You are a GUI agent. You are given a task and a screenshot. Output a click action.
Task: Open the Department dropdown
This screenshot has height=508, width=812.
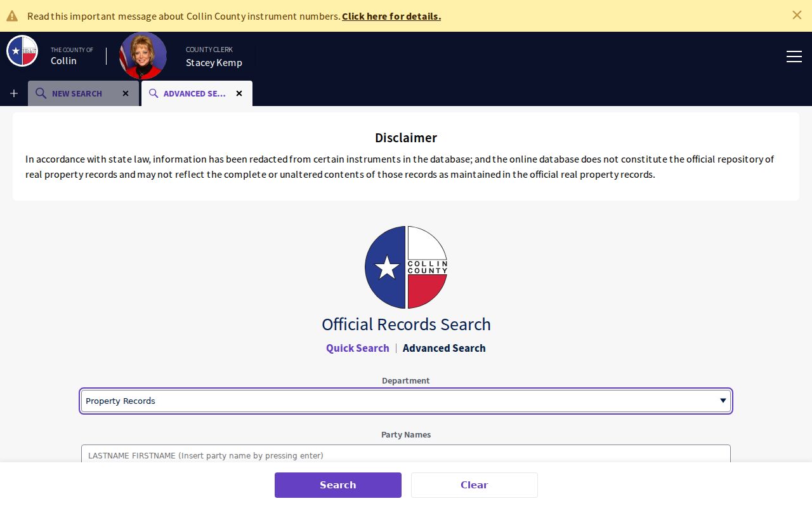406,401
